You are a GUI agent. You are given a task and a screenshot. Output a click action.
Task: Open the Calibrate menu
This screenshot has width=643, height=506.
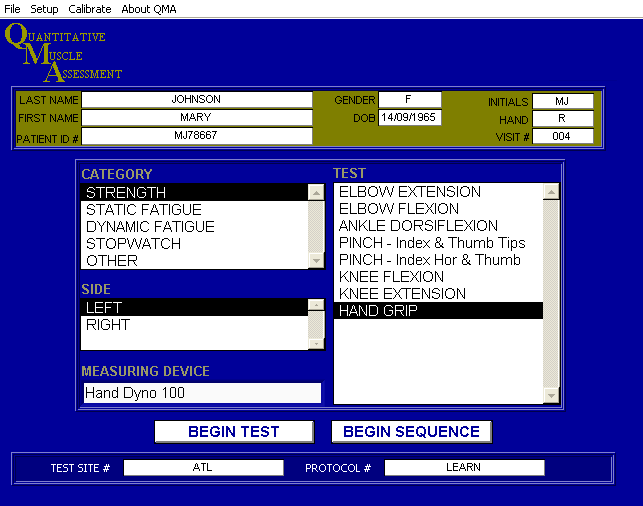coord(90,8)
